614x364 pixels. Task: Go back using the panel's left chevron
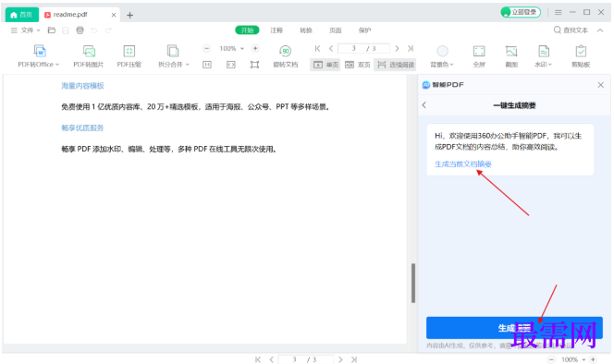click(x=424, y=105)
